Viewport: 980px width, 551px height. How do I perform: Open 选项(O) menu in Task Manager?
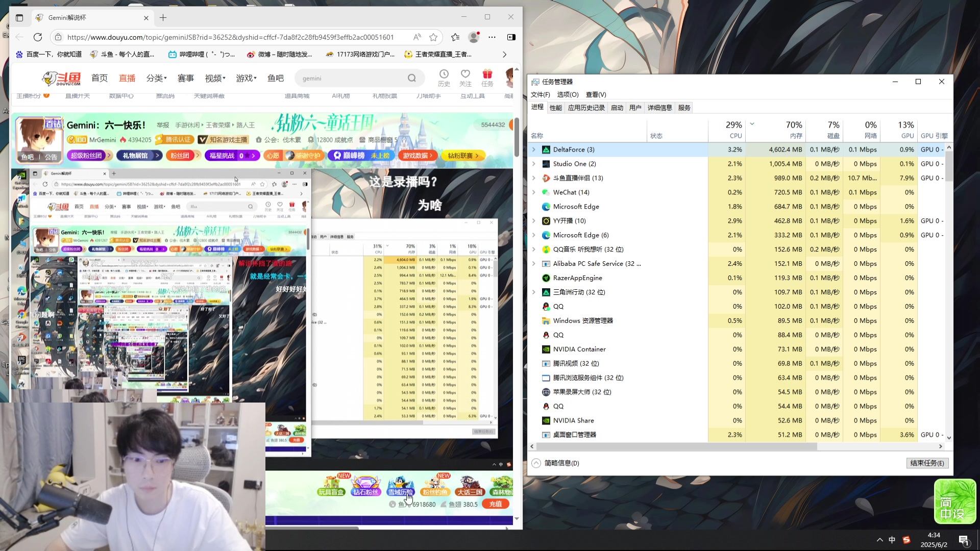tap(568, 94)
